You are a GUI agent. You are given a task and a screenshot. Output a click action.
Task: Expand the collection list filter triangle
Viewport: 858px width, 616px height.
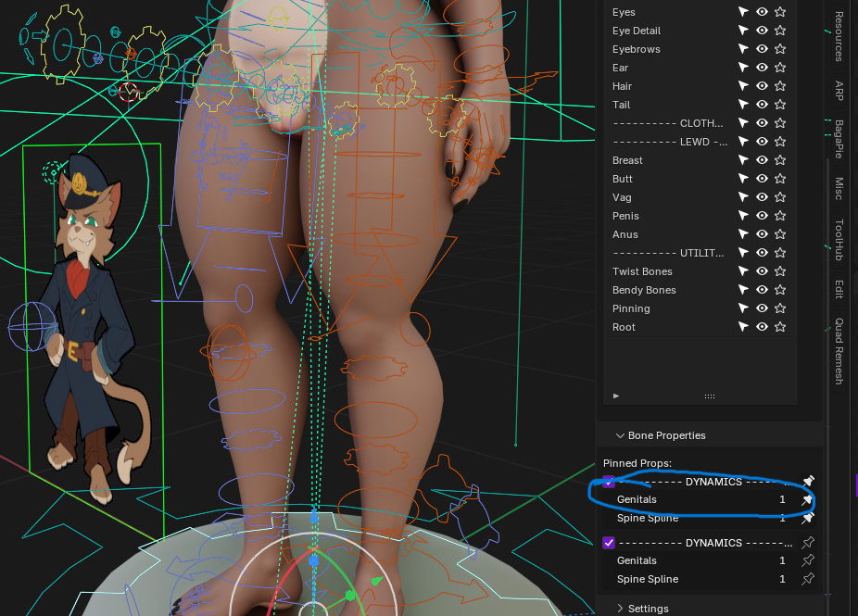(616, 396)
